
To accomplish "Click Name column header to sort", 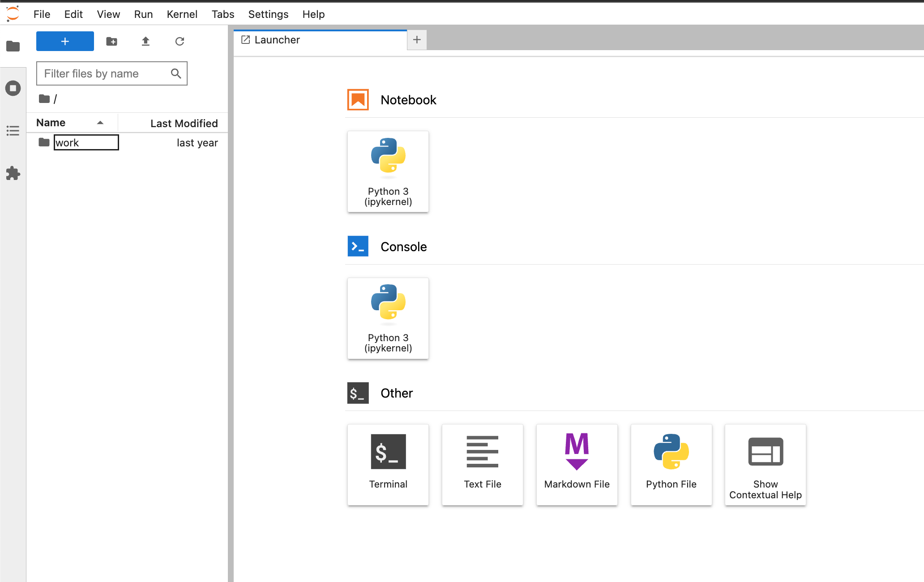I will (x=69, y=123).
